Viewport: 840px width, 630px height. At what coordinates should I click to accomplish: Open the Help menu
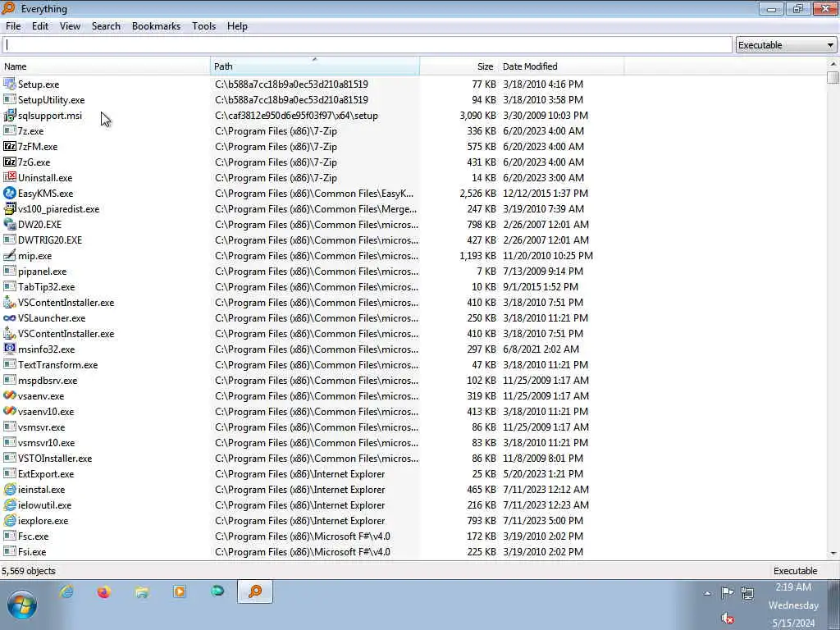coord(237,25)
